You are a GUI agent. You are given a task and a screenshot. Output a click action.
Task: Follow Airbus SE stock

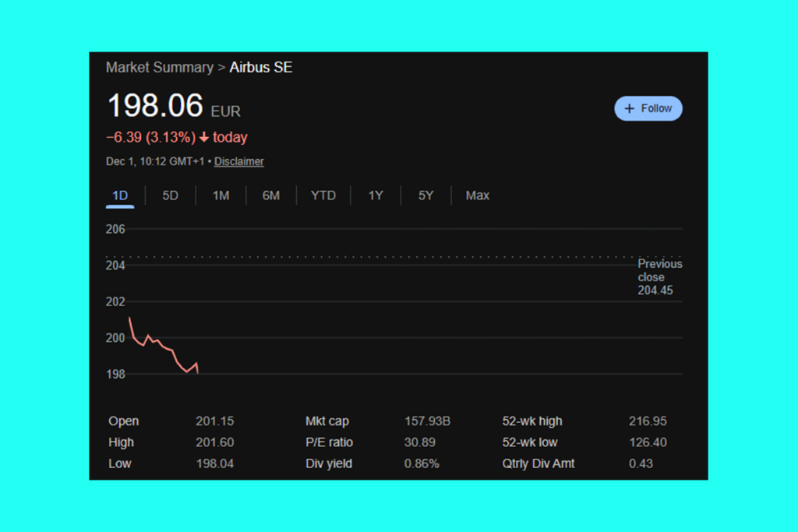click(x=648, y=108)
